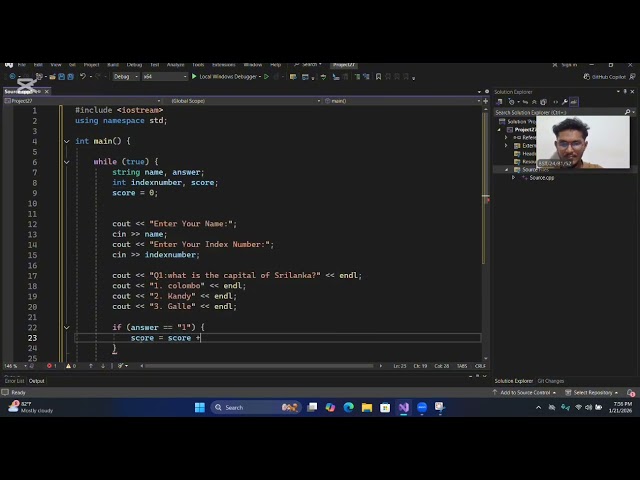Open Microsoft Edge from taskbar
Screen dimensions: 640x480
tap(349, 407)
